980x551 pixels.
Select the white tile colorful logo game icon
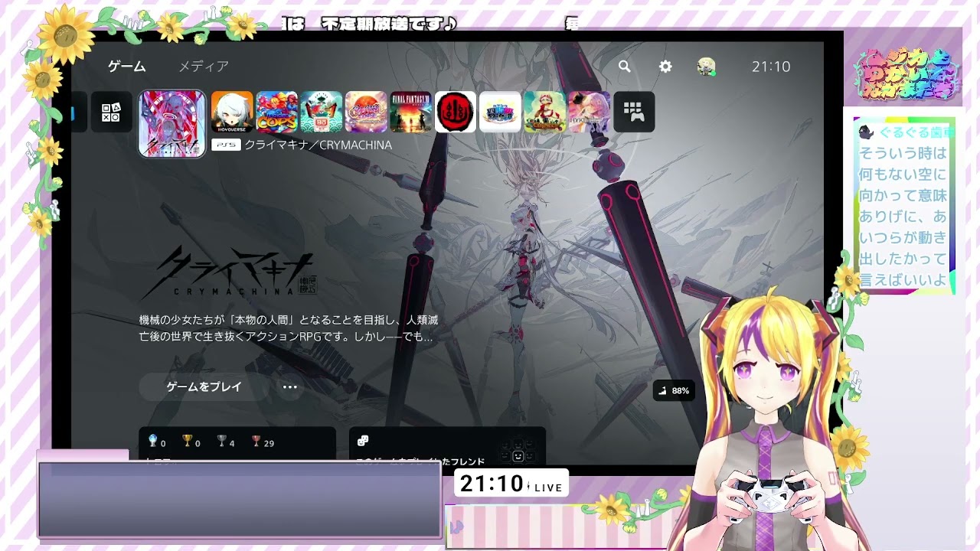[500, 112]
